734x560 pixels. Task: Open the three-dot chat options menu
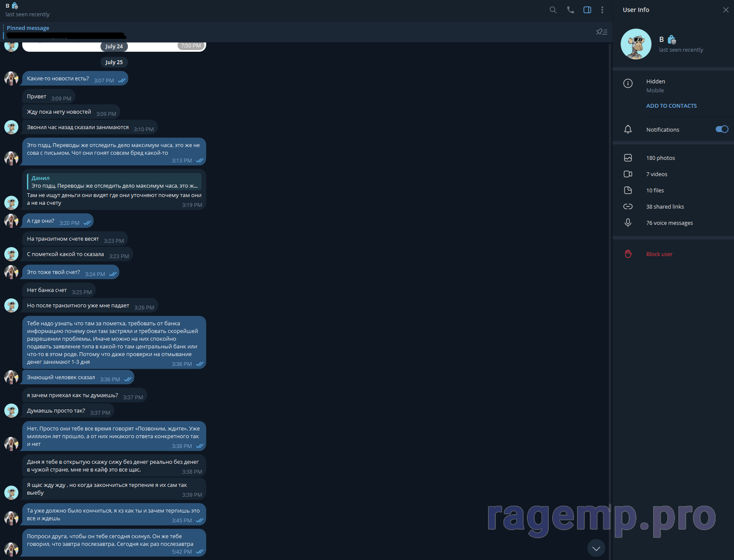pyautogui.click(x=602, y=10)
